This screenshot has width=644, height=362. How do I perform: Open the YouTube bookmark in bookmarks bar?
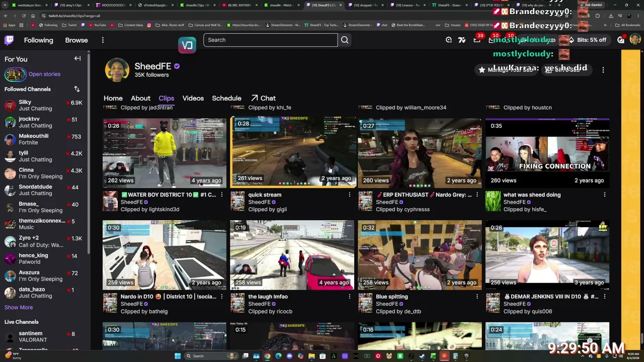pos(97,25)
